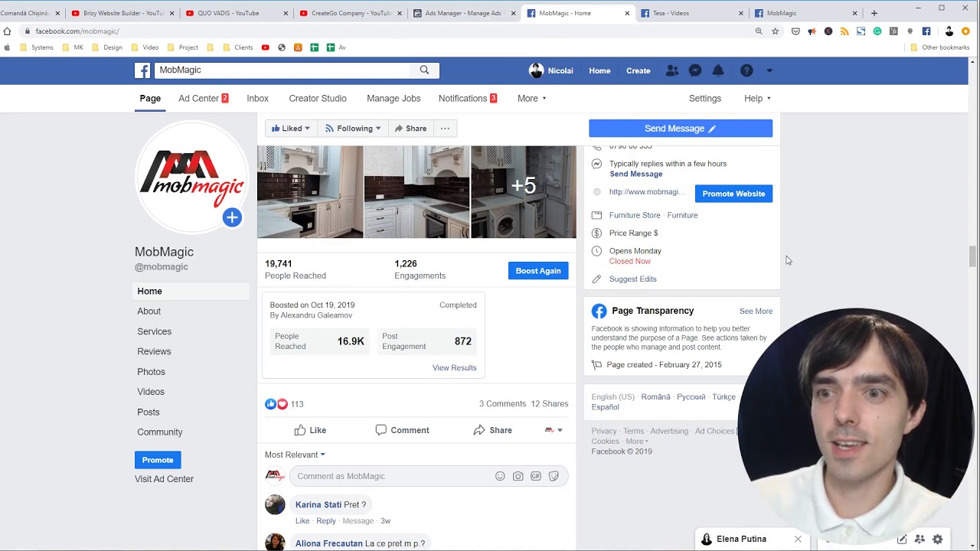Viewport: 980px width, 551px height.
Task: Insert an emoji in the comment box
Action: coord(500,476)
